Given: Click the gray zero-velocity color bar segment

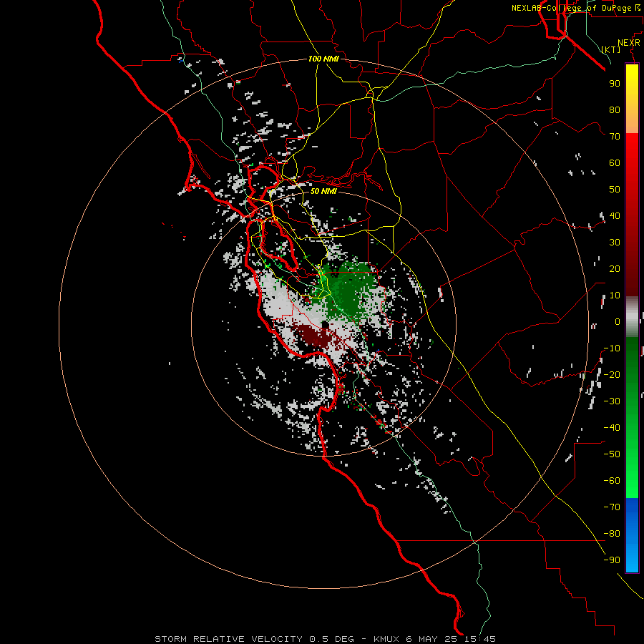Looking at the screenshot, I should coord(632,317).
